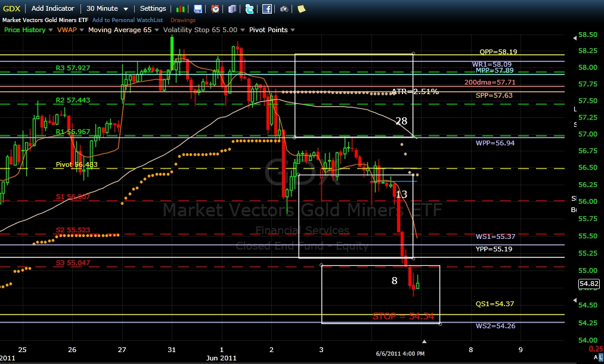Image resolution: width=604 pixels, height=364 pixels.
Task: Click the floppy disk save icon
Action: (197, 9)
